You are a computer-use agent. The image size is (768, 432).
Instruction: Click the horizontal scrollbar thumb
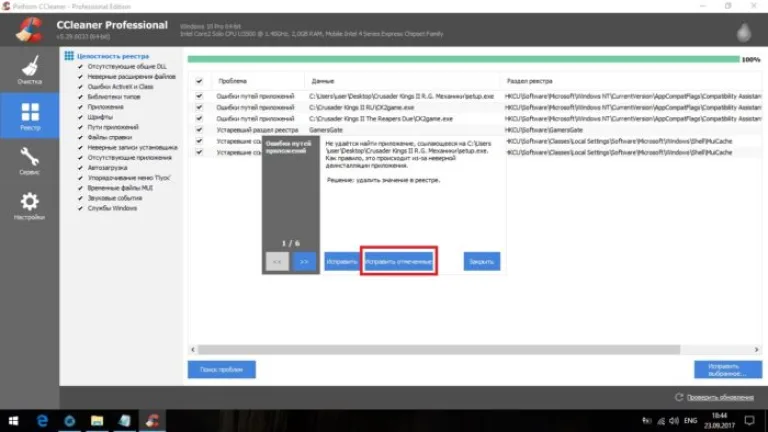click(x=439, y=349)
